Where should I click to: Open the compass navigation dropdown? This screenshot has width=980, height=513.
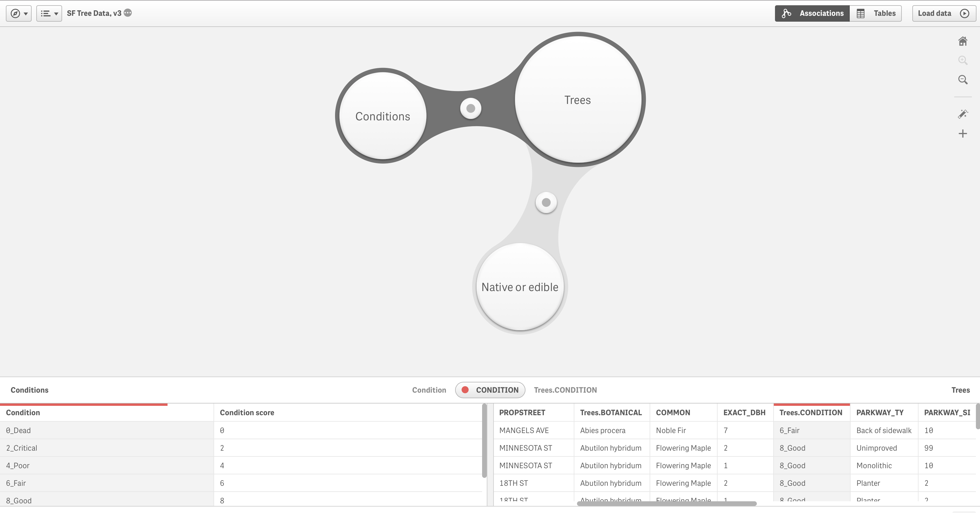(19, 13)
